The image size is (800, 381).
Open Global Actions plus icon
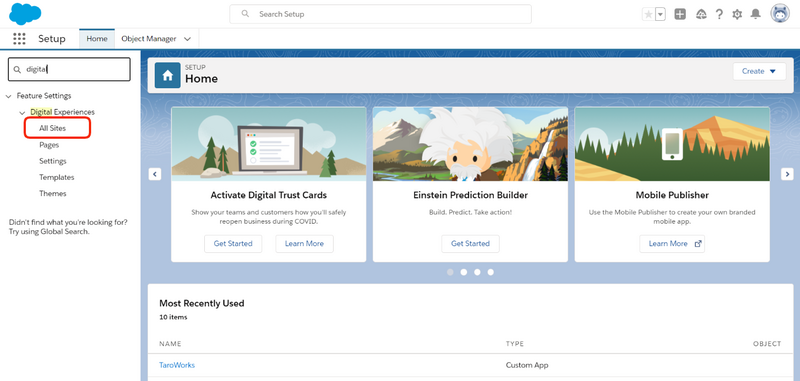(x=680, y=14)
